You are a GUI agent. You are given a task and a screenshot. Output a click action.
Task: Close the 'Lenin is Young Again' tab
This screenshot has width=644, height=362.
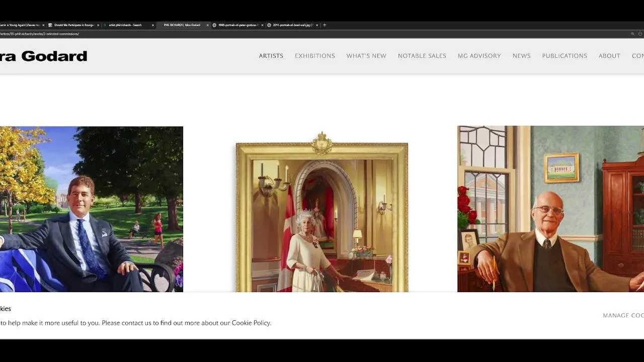point(43,25)
